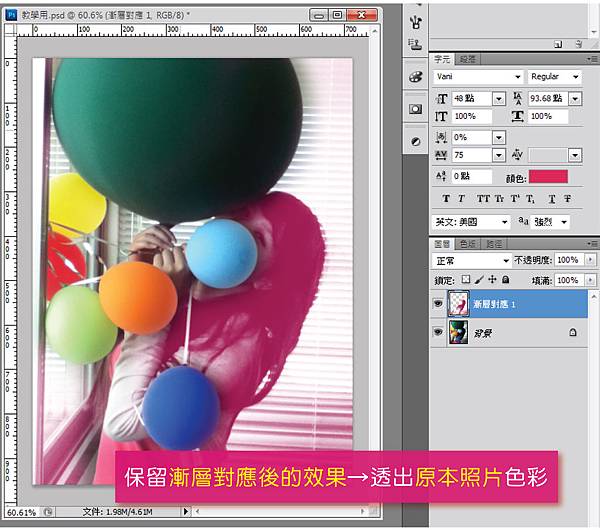The image size is (600, 530).
Task: Click the new item icon in the upper panel footer
Action: (558, 44)
